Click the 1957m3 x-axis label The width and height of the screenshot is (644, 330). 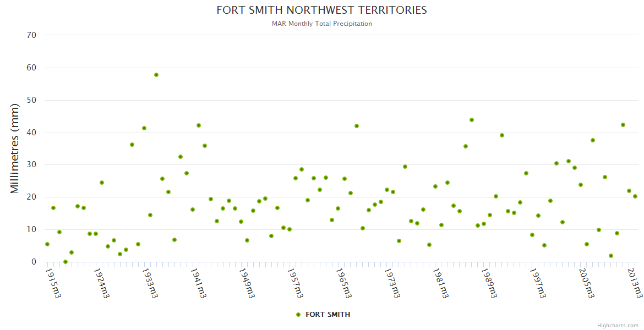pos(296,284)
